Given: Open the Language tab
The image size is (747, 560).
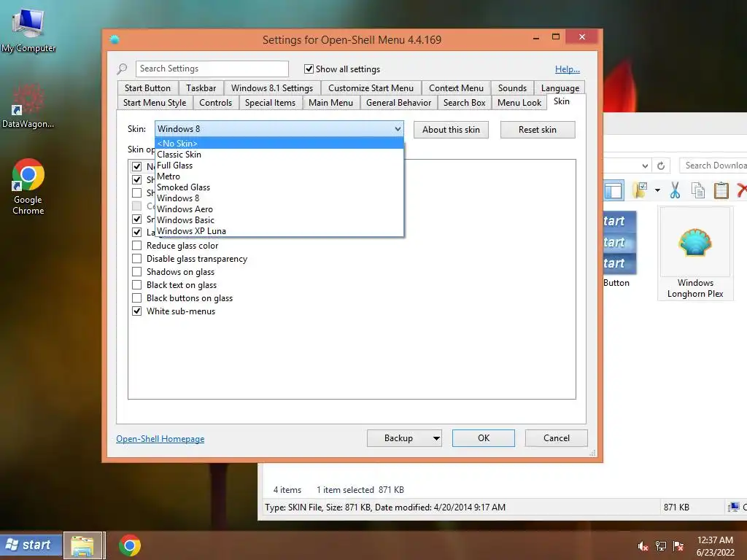Looking at the screenshot, I should pyautogui.click(x=560, y=88).
